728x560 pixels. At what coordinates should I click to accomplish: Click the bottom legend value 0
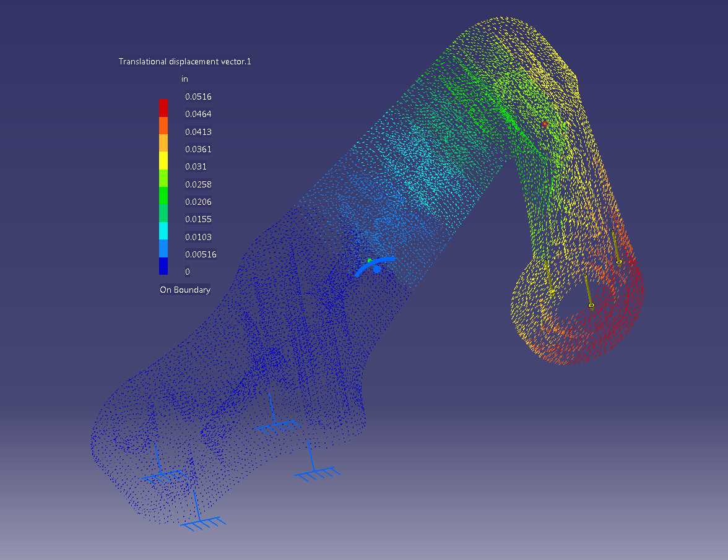click(188, 272)
